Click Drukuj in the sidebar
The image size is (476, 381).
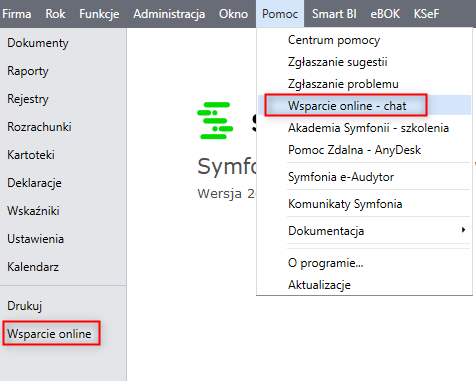pos(25,306)
